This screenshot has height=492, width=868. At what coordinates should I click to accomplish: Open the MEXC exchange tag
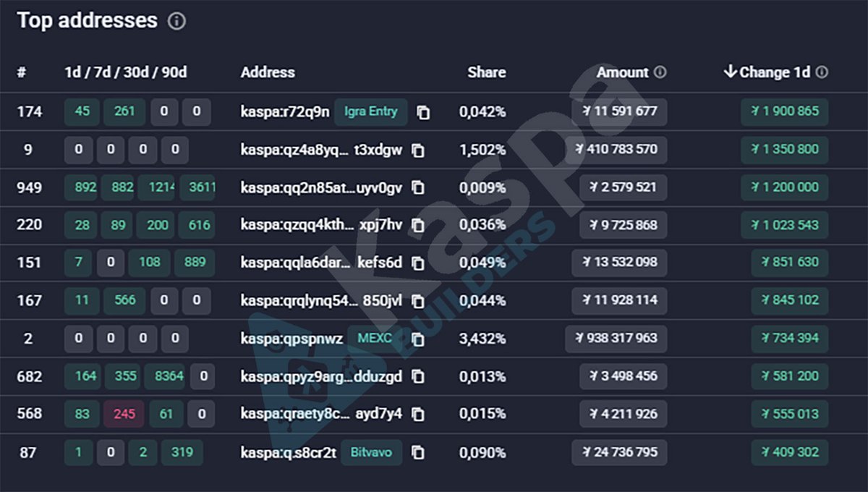click(375, 339)
